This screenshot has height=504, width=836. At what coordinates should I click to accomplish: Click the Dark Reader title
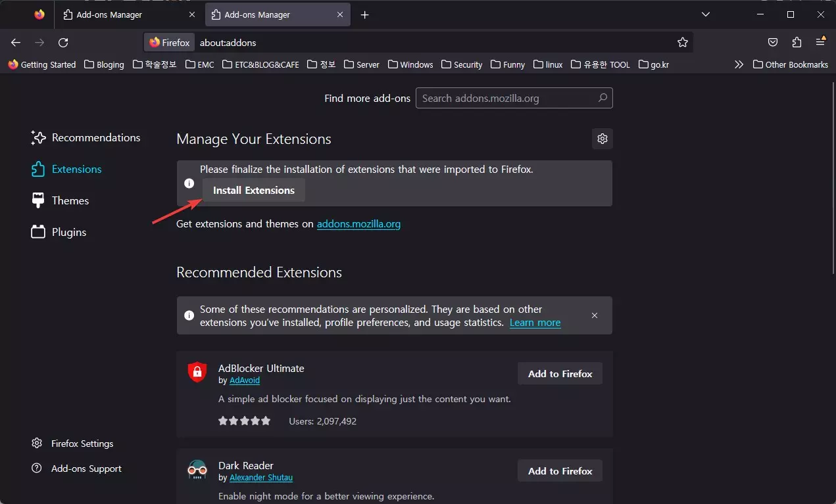[x=246, y=465]
